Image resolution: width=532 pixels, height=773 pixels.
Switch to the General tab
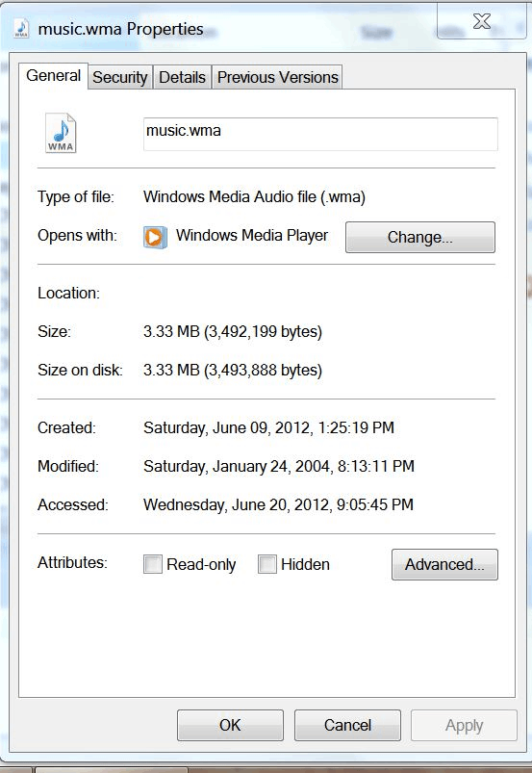(x=53, y=76)
